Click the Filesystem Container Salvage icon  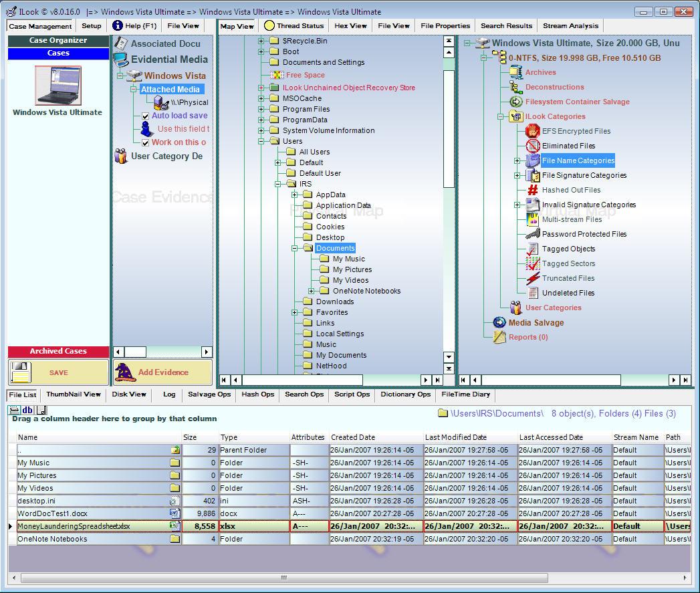tap(516, 102)
